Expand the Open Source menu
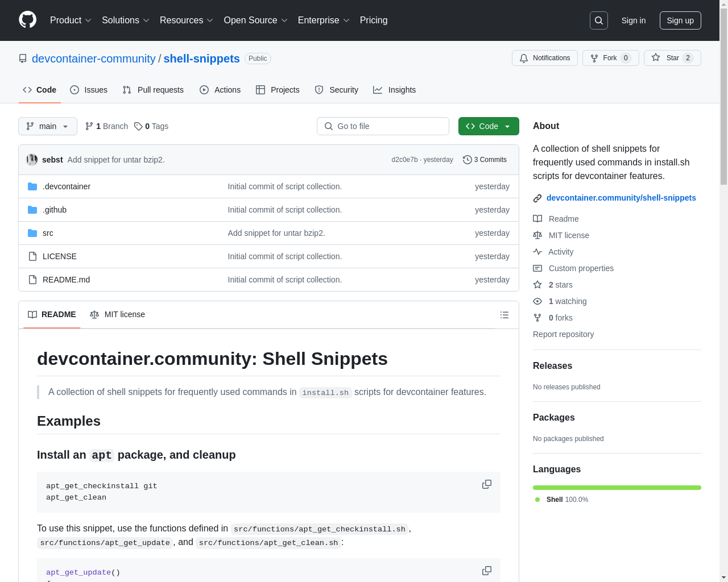The image size is (728, 582). 256,20
